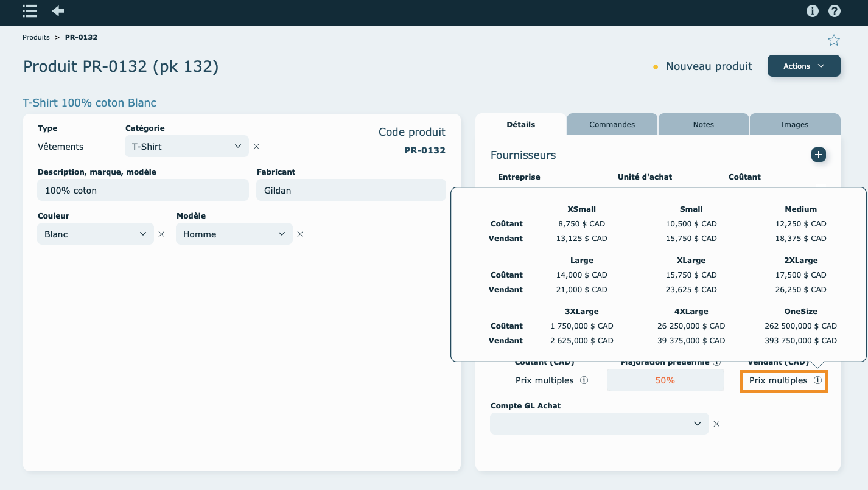
Task: Add a supplier with plus icon
Action: (818, 155)
